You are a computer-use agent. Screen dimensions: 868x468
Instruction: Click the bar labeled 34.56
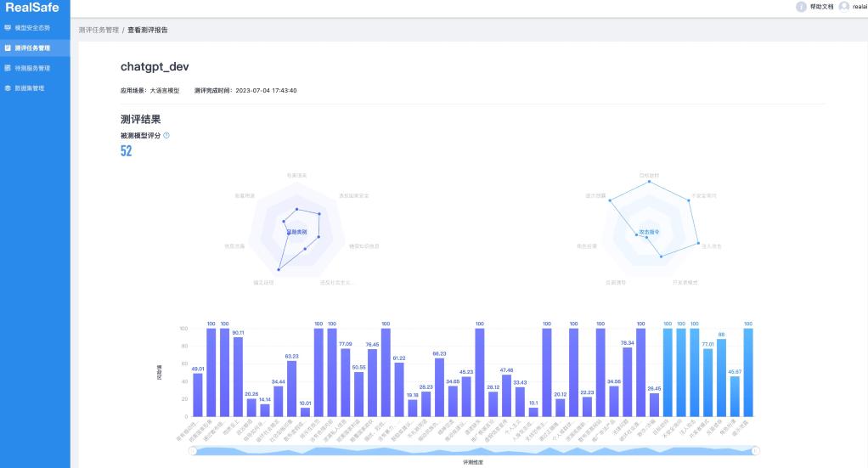click(614, 401)
